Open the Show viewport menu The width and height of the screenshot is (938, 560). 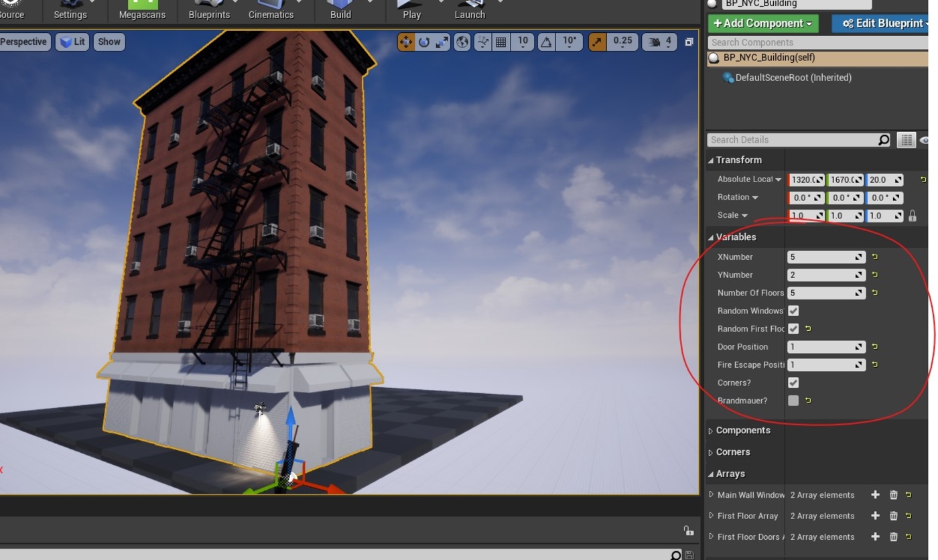coord(109,42)
